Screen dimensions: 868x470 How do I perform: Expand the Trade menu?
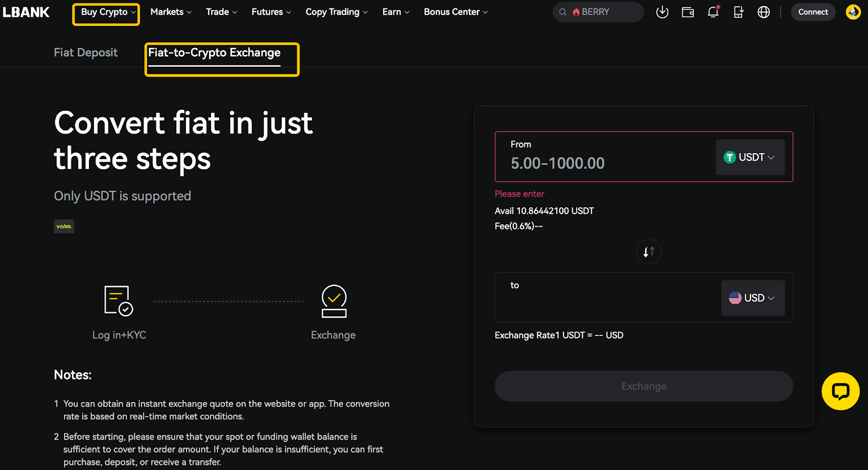pyautogui.click(x=221, y=12)
